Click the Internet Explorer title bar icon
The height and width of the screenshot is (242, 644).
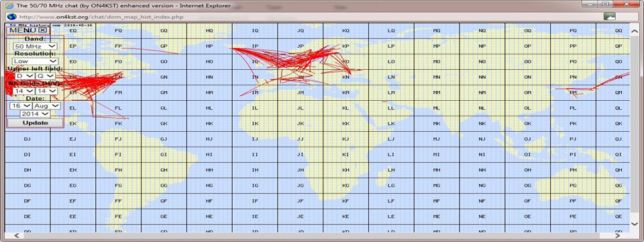11,6
